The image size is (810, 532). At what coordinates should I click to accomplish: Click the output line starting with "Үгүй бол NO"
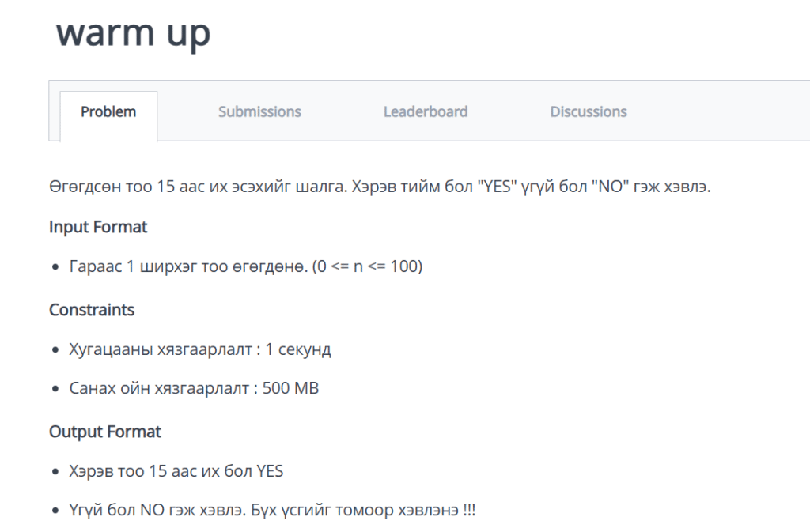click(272, 511)
